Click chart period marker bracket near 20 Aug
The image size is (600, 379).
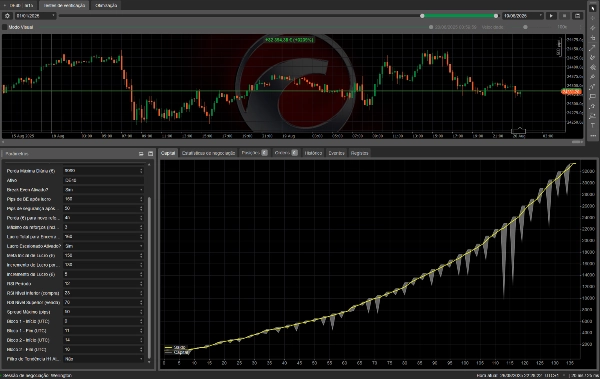click(x=518, y=131)
